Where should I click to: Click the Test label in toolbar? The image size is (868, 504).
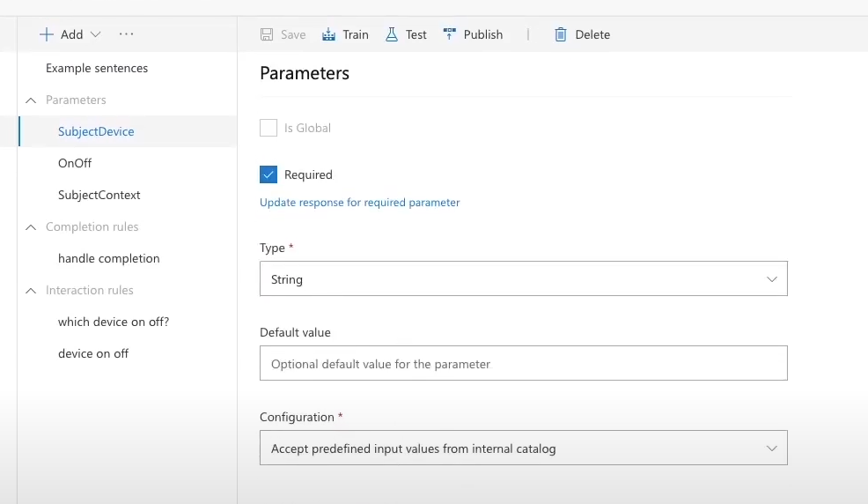(x=416, y=34)
